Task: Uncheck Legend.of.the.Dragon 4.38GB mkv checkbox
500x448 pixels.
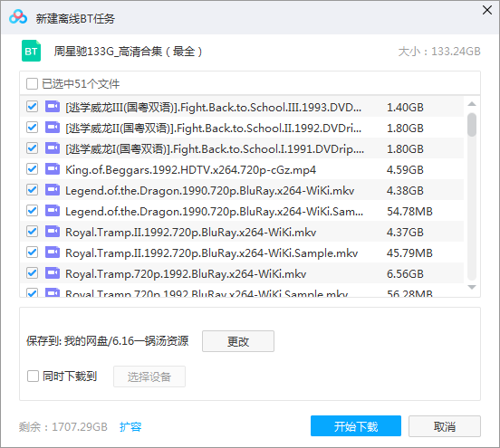Action: (x=33, y=190)
